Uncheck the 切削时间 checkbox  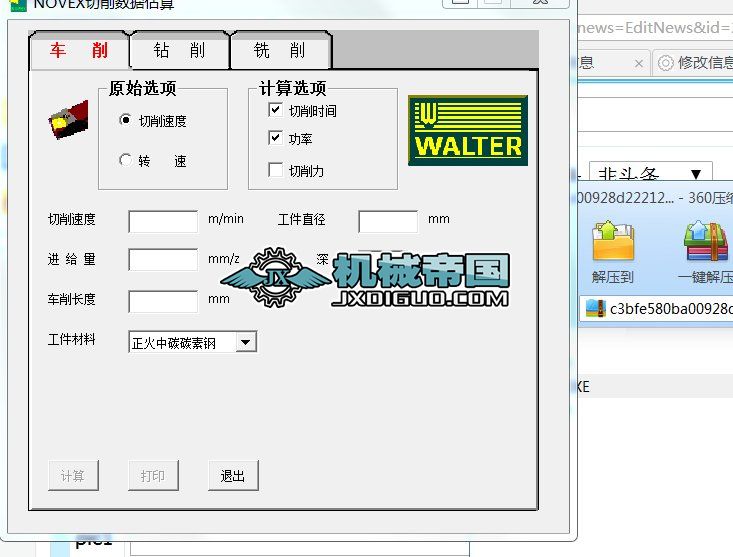pos(275,110)
